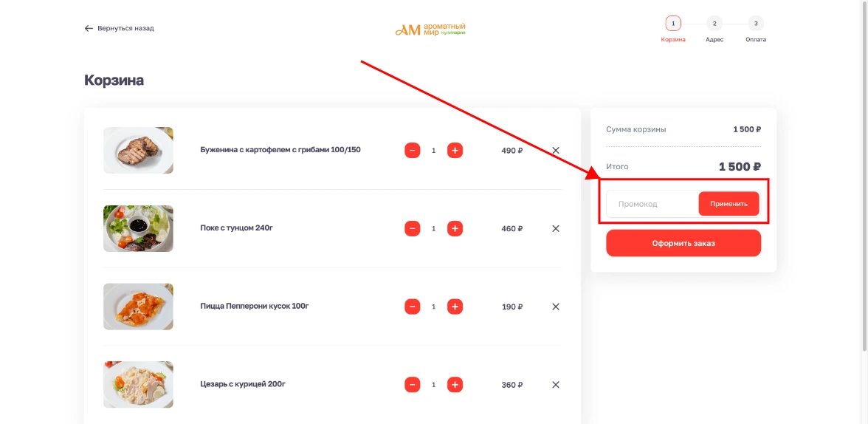Click product name Цезарь с курицей 200г

(x=243, y=384)
